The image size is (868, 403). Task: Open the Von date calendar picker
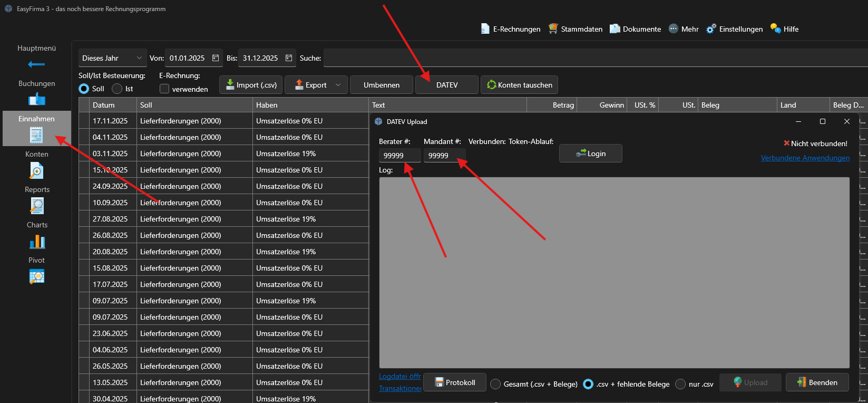pyautogui.click(x=216, y=58)
